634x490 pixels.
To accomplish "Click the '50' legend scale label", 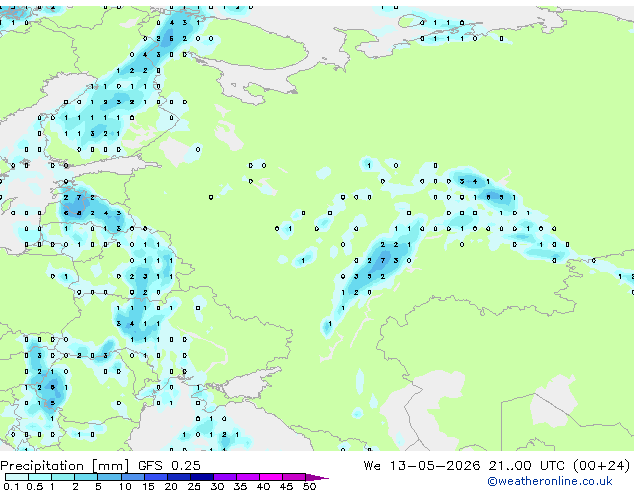I will point(309,486).
